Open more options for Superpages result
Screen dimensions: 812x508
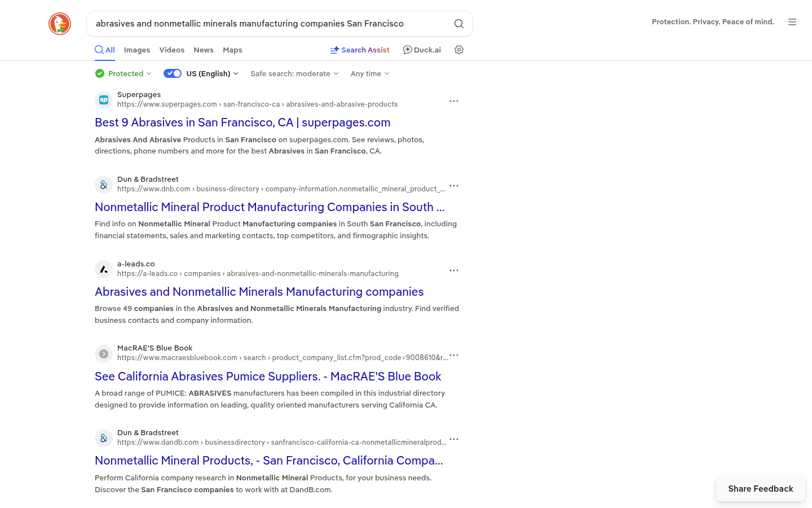[x=454, y=101]
